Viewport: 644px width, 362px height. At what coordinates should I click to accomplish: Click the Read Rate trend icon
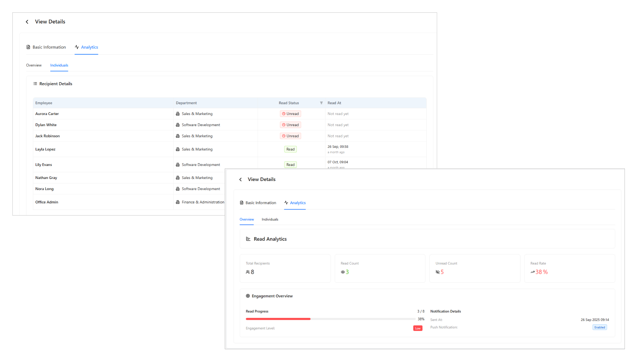(x=532, y=272)
